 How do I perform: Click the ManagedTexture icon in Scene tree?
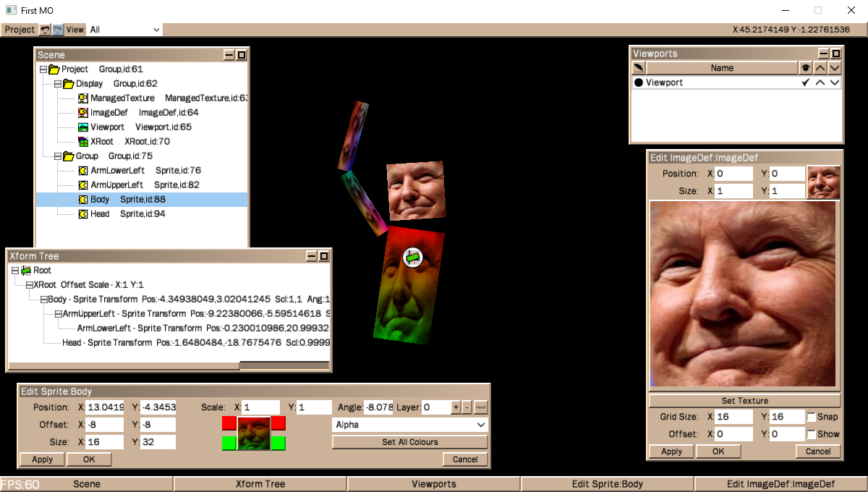[83, 98]
